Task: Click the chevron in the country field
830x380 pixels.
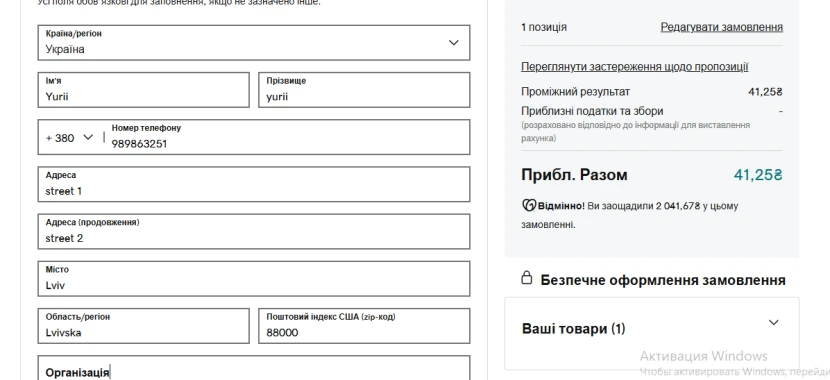Action: pos(454,43)
